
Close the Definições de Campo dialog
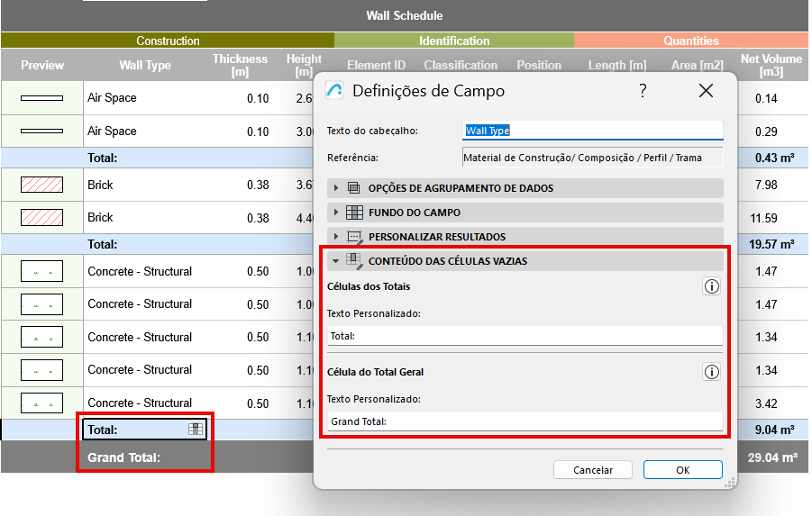pyautogui.click(x=706, y=91)
